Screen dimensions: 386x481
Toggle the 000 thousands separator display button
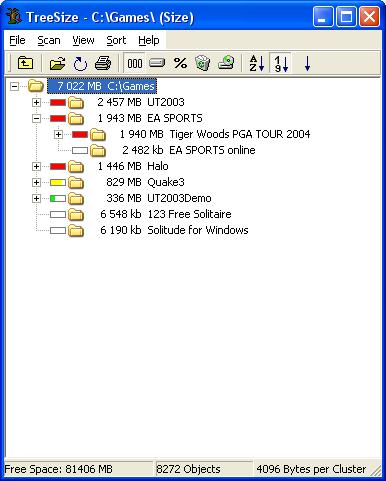coord(135,63)
